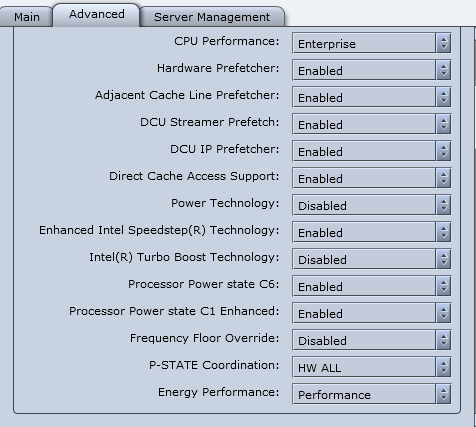
Task: Open Adjacent Cache Line Prefetcher dropdown
Action: point(372,97)
